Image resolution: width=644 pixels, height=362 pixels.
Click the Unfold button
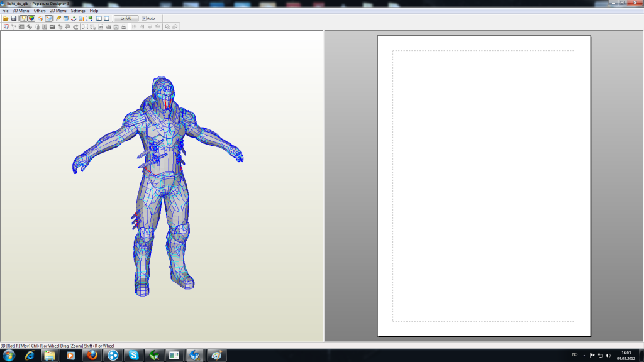coord(126,18)
